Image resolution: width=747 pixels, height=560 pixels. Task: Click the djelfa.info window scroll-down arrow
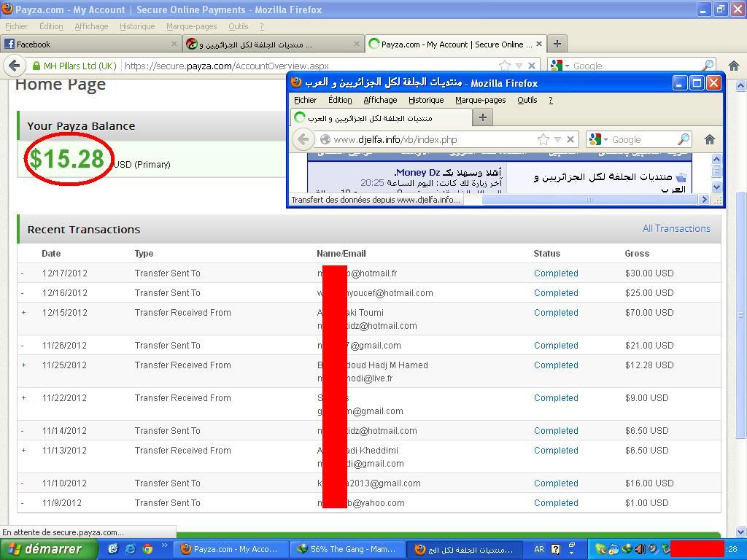tap(716, 187)
